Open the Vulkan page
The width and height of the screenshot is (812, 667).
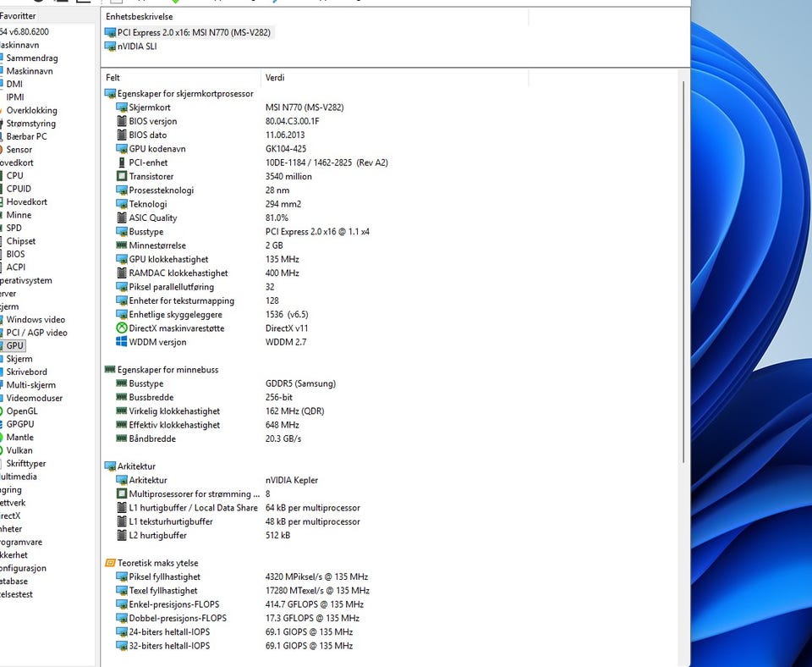[19, 450]
